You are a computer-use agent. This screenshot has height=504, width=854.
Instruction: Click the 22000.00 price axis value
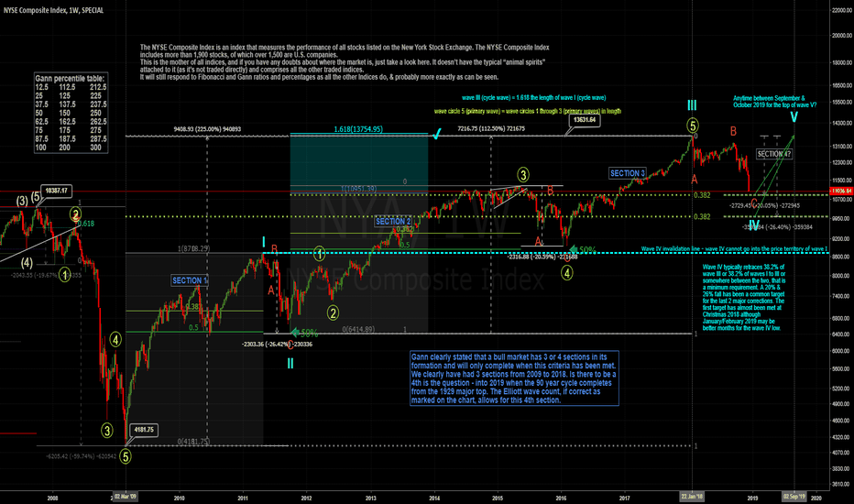click(841, 10)
